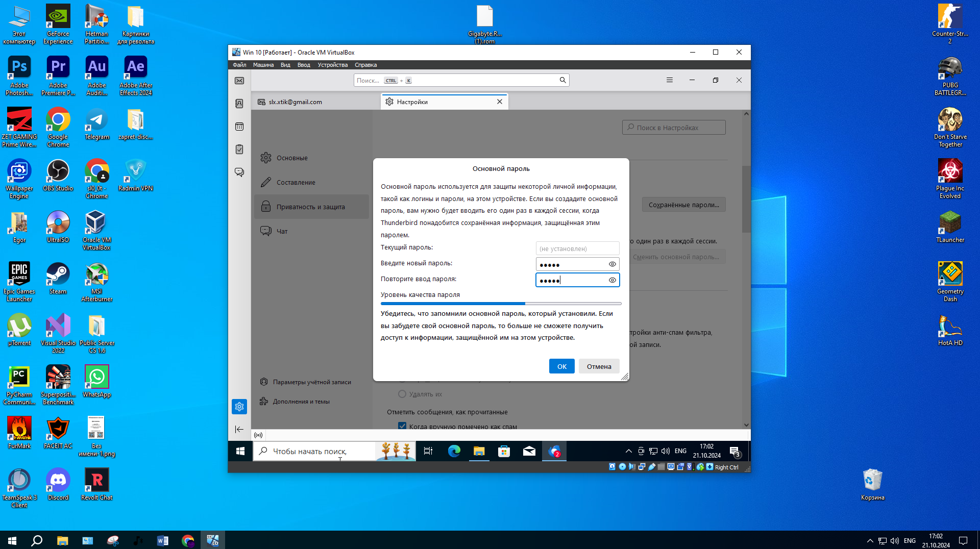
Task: Open Microsoft Store in the VM taskbar
Action: [x=504, y=451]
